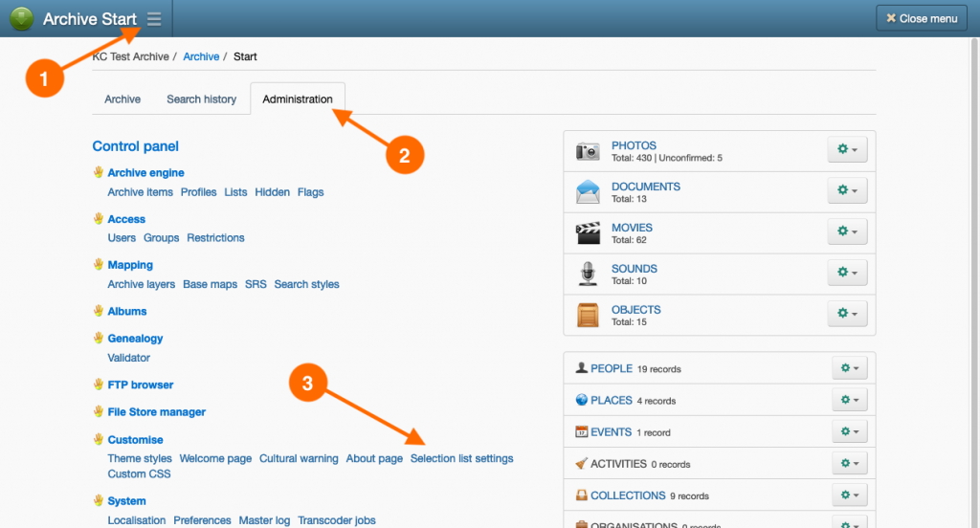Click the Photos camera icon
Viewport: 980px width, 528px height.
click(588, 151)
